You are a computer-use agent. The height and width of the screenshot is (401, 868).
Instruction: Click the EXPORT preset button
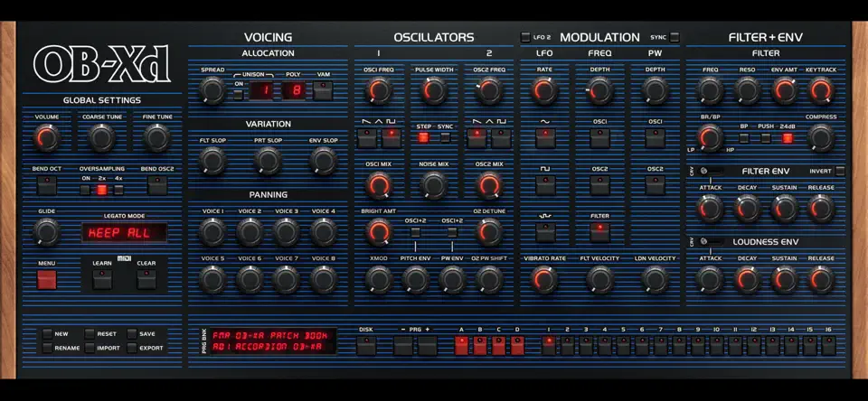click(132, 348)
